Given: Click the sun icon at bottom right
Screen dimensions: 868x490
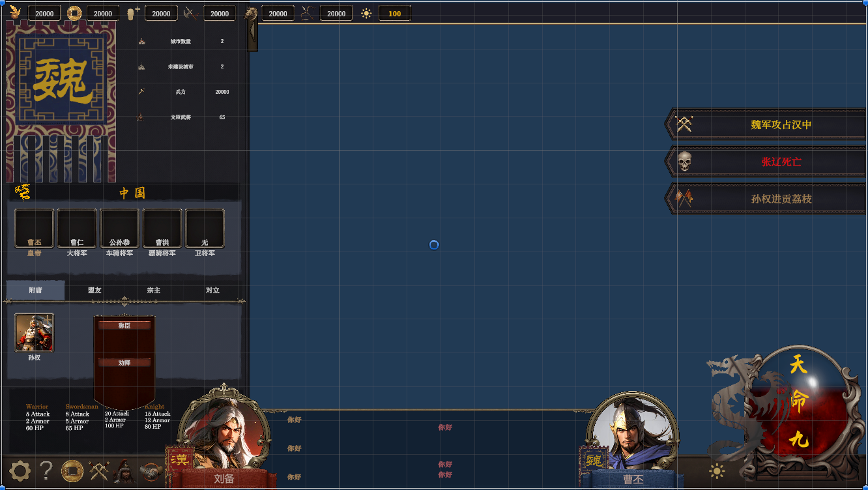Looking at the screenshot, I should coord(717,471).
